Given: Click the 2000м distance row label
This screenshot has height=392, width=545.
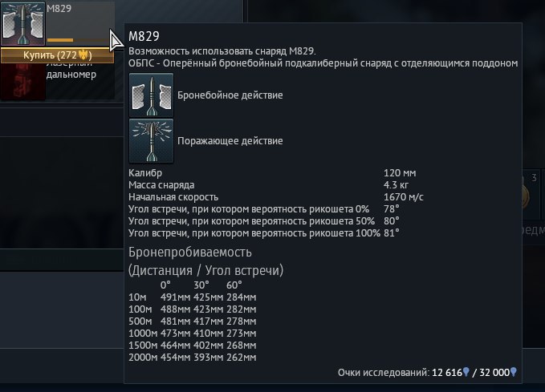Looking at the screenshot, I should 141,357.
